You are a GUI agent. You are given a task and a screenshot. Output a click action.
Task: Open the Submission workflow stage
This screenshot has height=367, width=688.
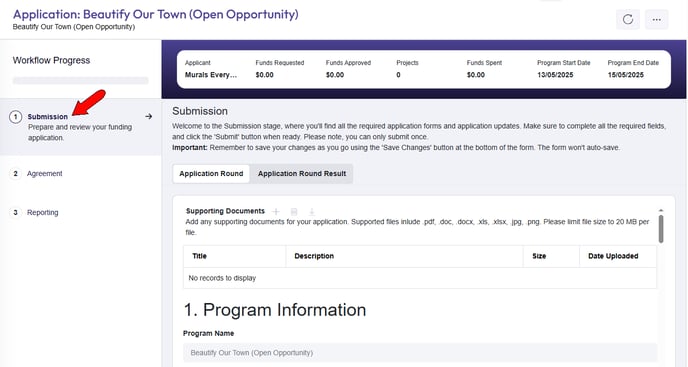pos(81,126)
